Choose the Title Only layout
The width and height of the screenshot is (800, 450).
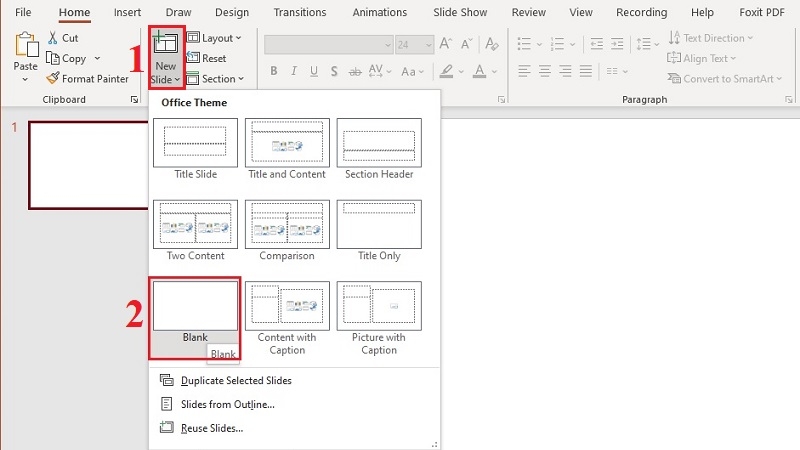point(379,230)
